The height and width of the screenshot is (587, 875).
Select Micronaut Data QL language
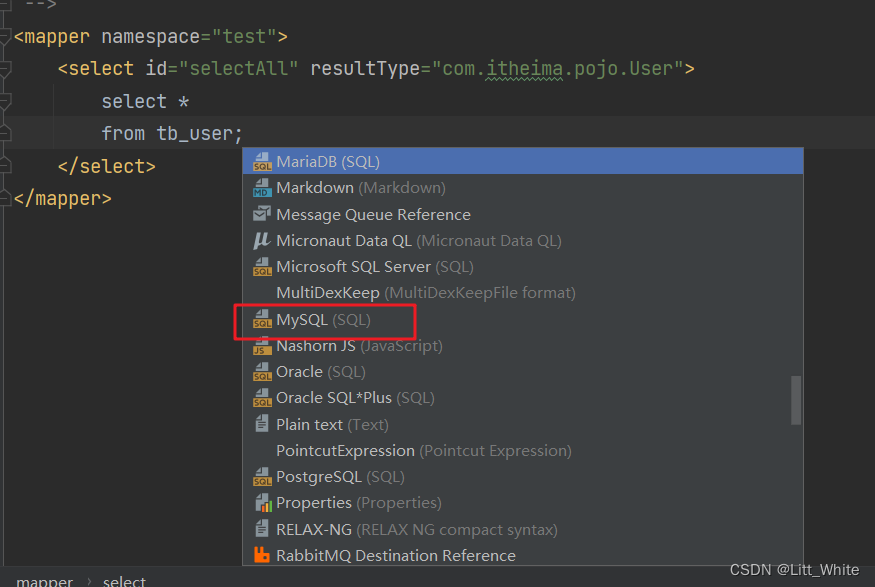(x=523, y=240)
